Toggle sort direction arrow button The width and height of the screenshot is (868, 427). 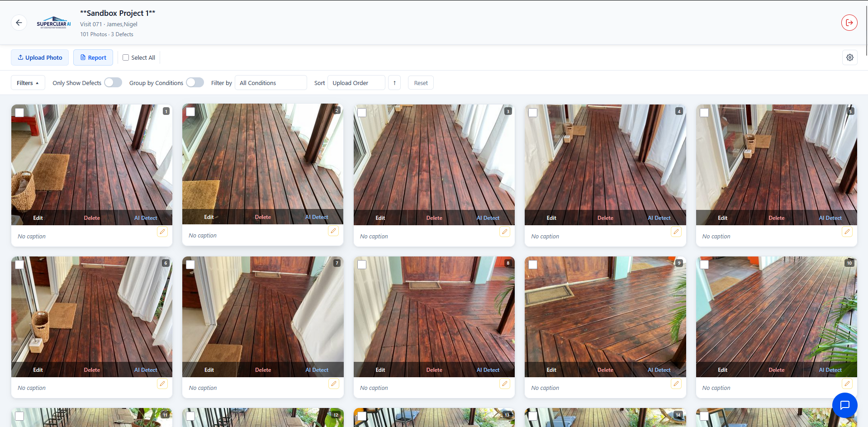click(x=394, y=83)
